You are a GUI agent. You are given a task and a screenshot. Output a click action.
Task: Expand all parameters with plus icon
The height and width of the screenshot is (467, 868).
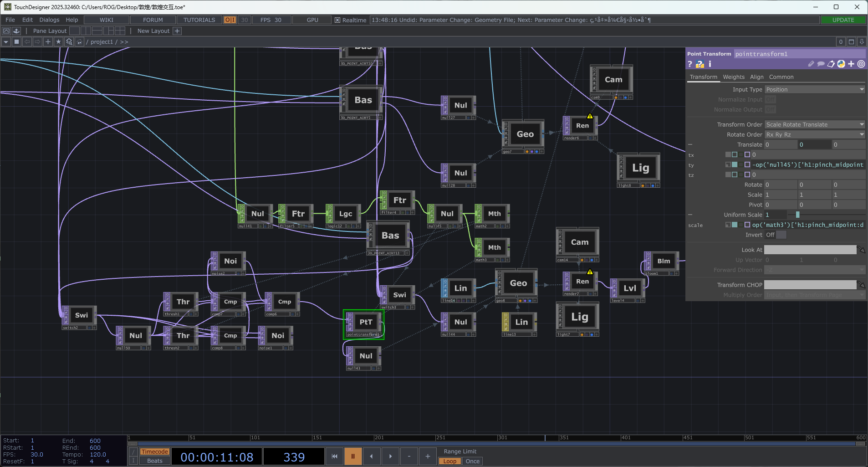(851, 64)
